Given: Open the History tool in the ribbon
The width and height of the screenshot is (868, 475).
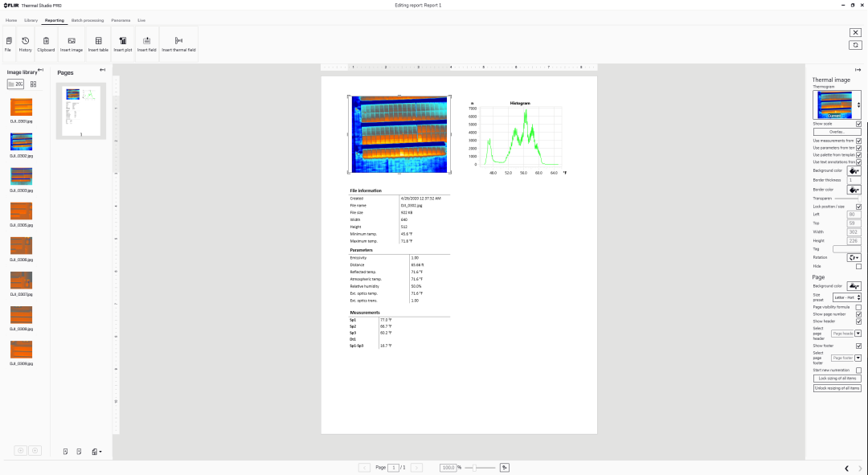Looking at the screenshot, I should click(26, 43).
